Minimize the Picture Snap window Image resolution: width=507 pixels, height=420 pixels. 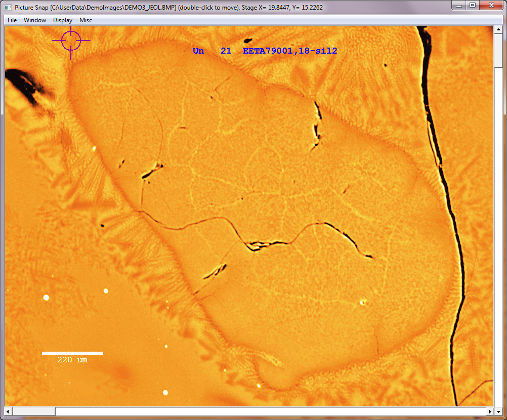459,6
